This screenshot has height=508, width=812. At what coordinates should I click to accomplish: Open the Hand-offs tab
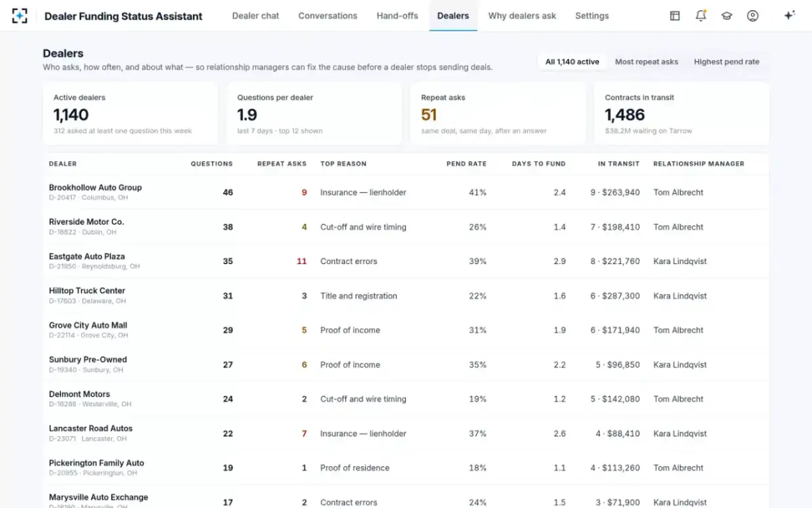pos(397,16)
